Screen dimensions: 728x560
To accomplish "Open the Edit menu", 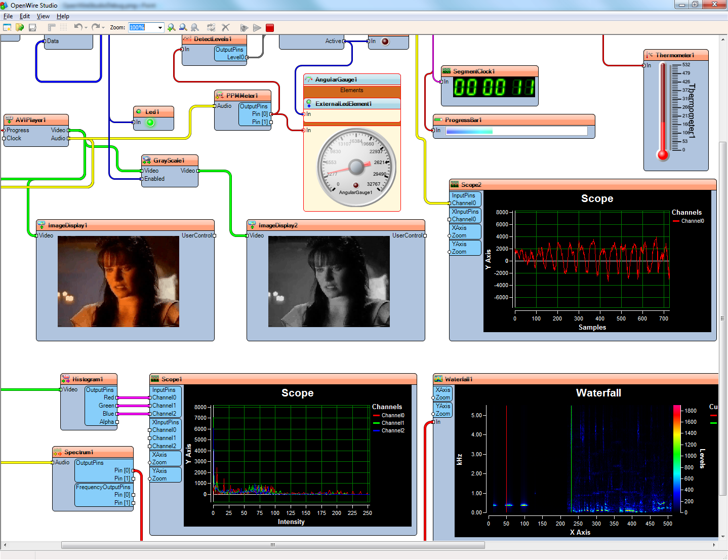I will click(24, 16).
